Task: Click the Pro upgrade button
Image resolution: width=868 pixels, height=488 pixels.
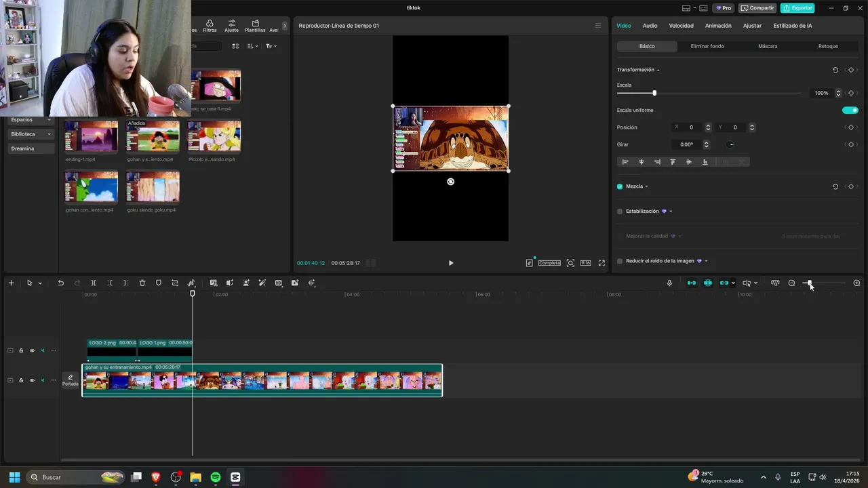Action: tap(724, 8)
